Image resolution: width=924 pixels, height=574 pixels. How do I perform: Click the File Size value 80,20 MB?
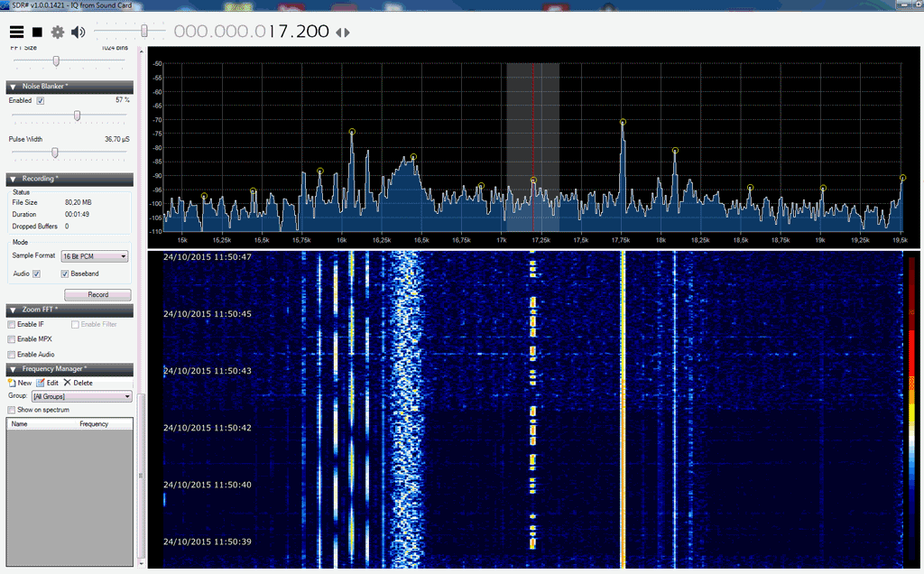(78, 203)
